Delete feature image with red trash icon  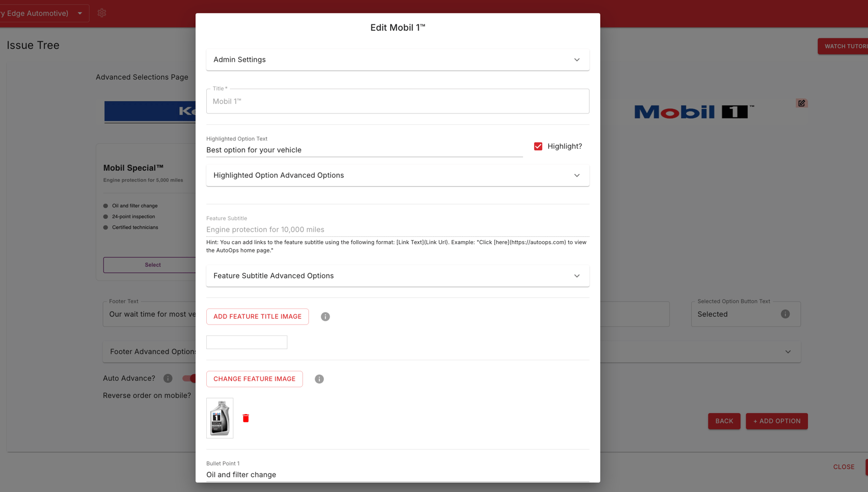coord(246,418)
